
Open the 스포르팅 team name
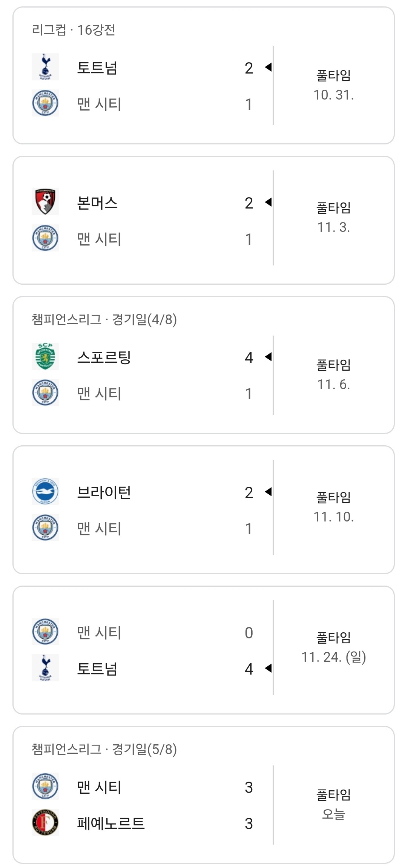(x=104, y=357)
